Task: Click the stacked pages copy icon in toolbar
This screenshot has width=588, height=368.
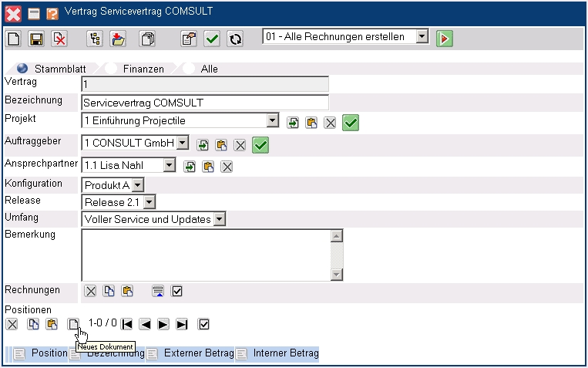Action: (147, 39)
